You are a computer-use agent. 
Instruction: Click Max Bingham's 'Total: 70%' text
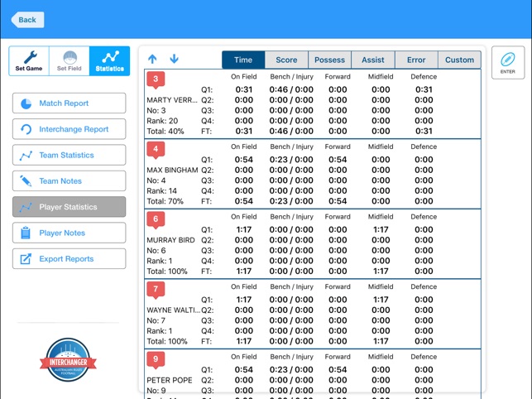[x=165, y=201]
